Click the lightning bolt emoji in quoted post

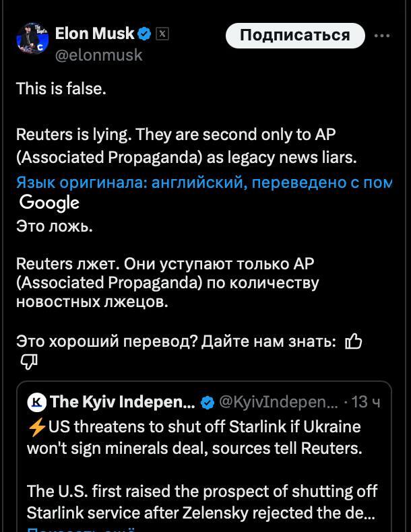[37, 427]
